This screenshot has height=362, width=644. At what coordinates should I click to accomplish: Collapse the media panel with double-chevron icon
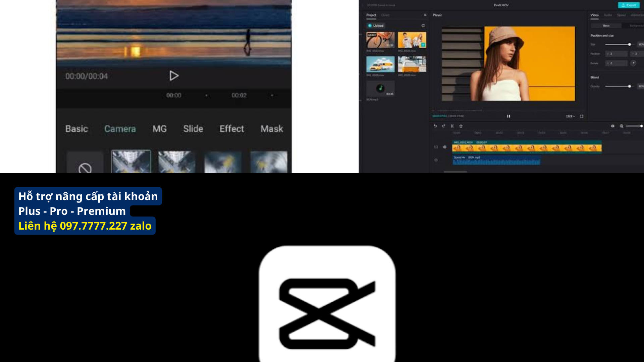(x=425, y=15)
